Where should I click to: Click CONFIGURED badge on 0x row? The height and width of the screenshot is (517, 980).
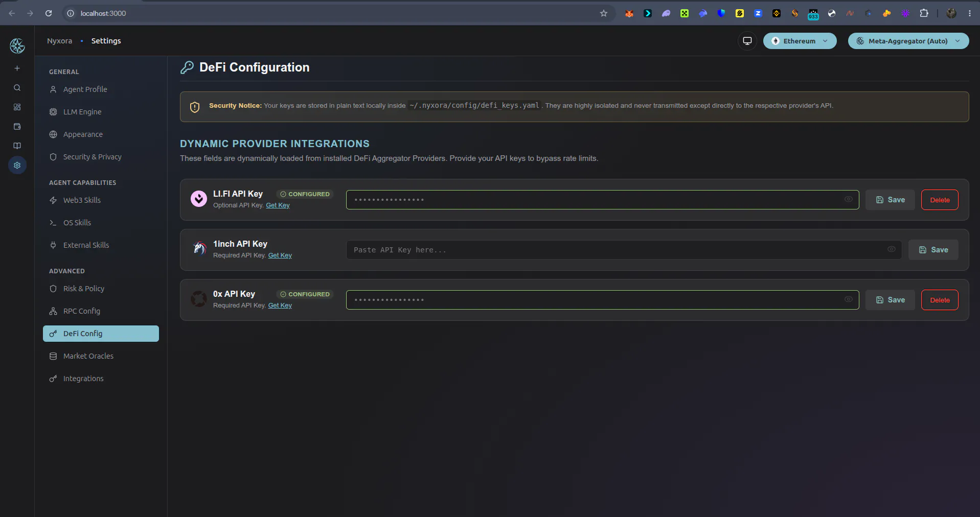305,294
